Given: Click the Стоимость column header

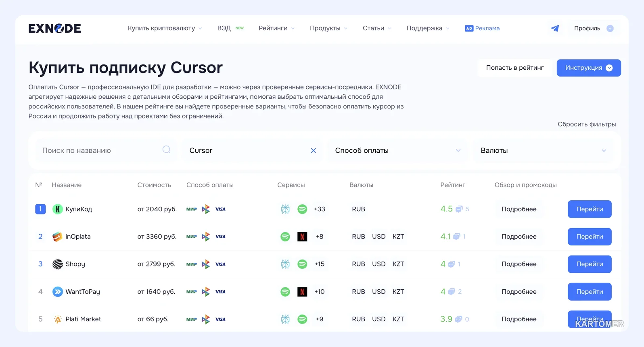Looking at the screenshot, I should (154, 185).
